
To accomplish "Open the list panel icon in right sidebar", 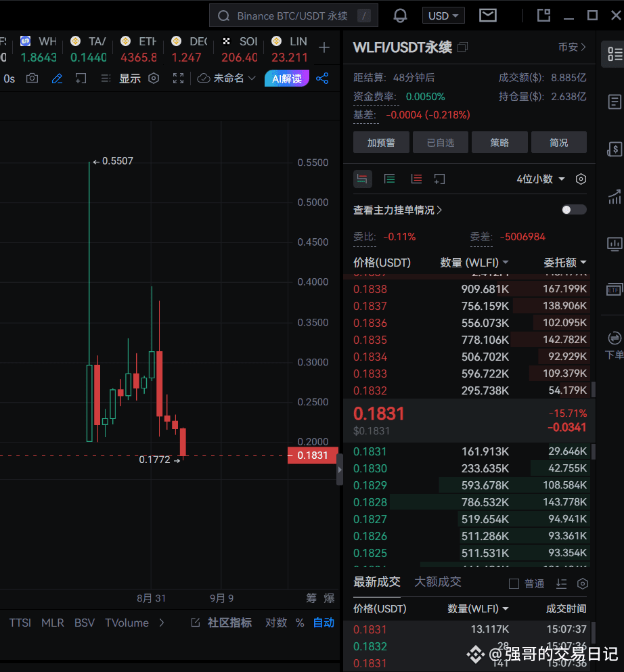I will coord(615,54).
